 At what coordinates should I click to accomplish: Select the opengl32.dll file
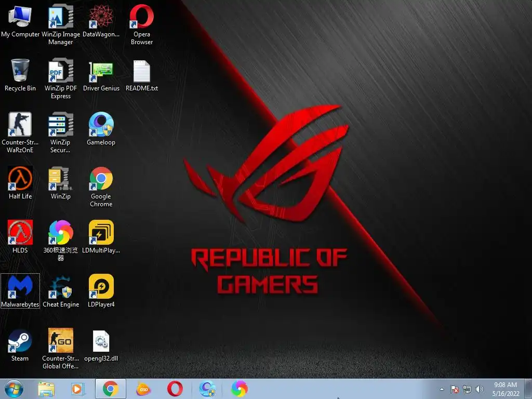(x=101, y=345)
